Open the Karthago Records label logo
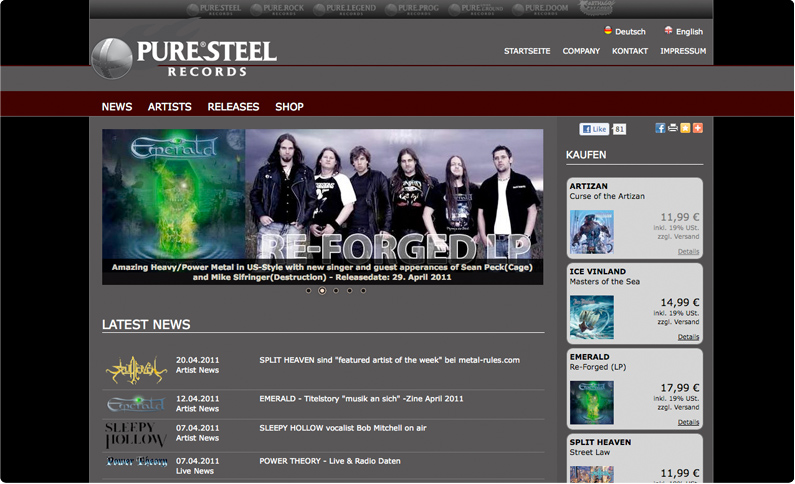 (x=597, y=8)
